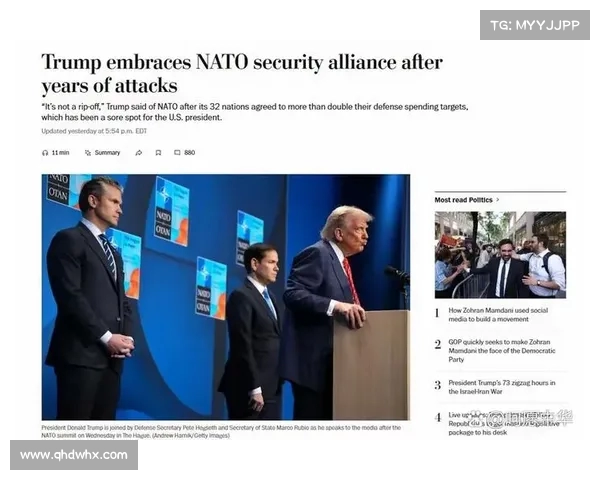Click the 880 comments count
600x480 pixels.
click(x=189, y=153)
